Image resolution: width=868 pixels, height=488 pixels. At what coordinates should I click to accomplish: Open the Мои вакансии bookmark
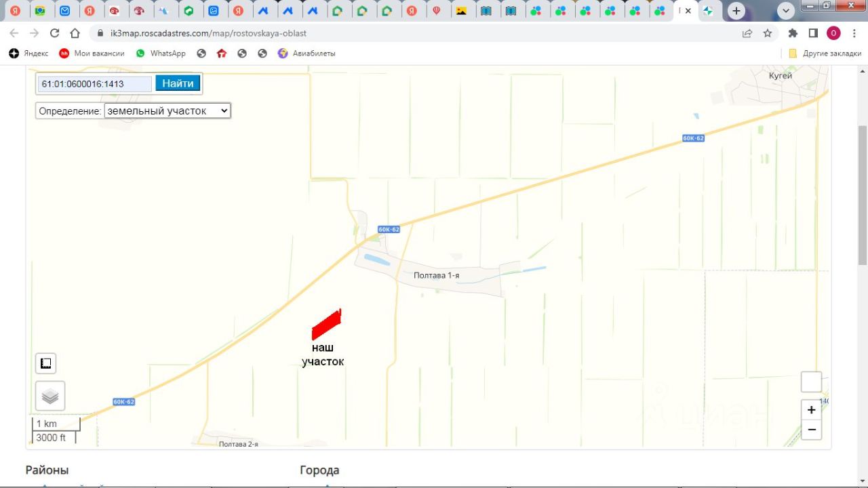[x=92, y=53]
